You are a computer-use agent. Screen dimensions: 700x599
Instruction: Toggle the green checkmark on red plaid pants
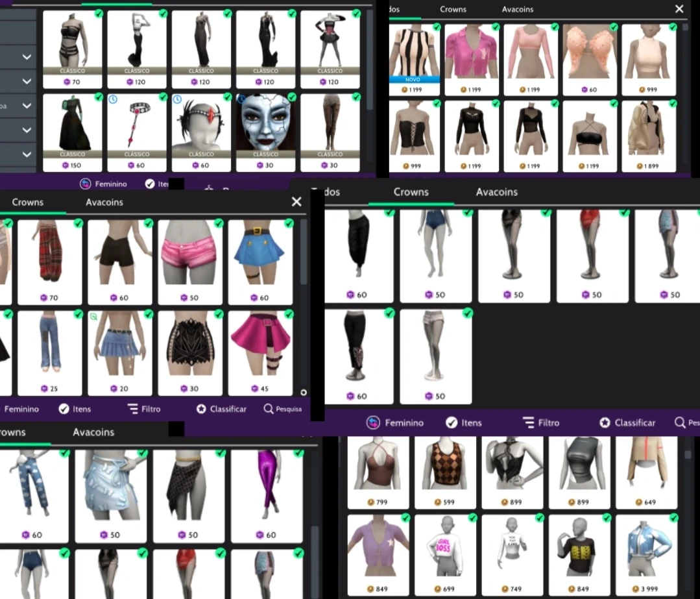click(x=78, y=223)
